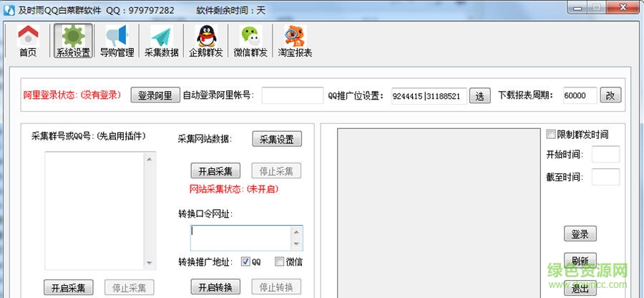Click the 退出 button
Image resolution: width=644 pixels, height=298 pixels.
580,288
